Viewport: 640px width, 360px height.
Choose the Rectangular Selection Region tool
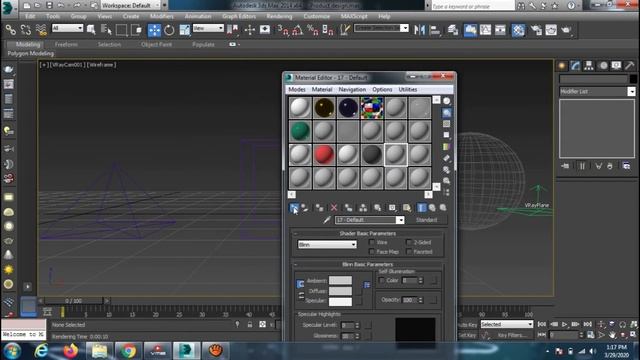point(121,30)
